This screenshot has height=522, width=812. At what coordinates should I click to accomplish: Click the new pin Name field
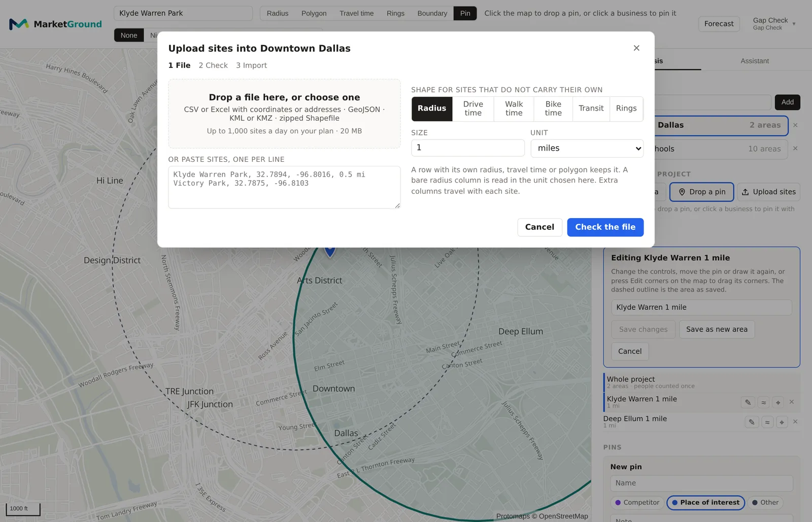pyautogui.click(x=701, y=483)
